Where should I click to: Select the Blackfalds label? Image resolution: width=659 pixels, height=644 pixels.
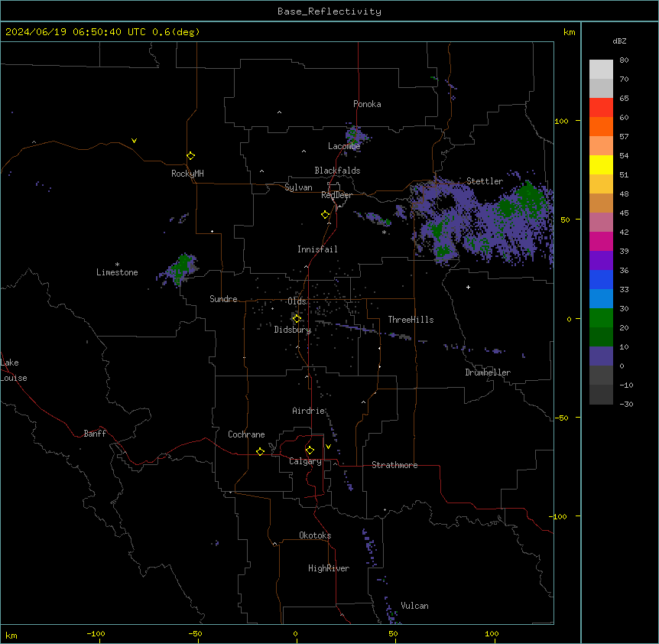click(x=337, y=171)
